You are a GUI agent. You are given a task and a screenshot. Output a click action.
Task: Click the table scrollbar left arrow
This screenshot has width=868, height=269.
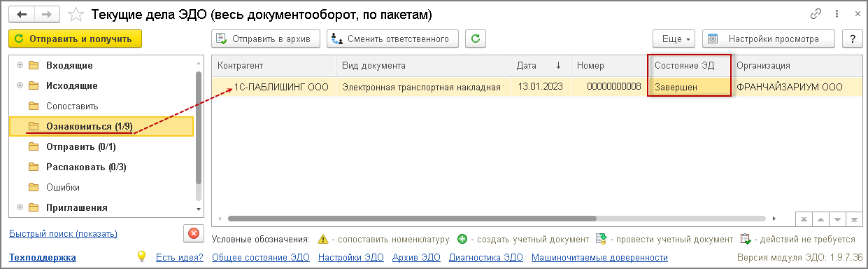click(x=220, y=219)
